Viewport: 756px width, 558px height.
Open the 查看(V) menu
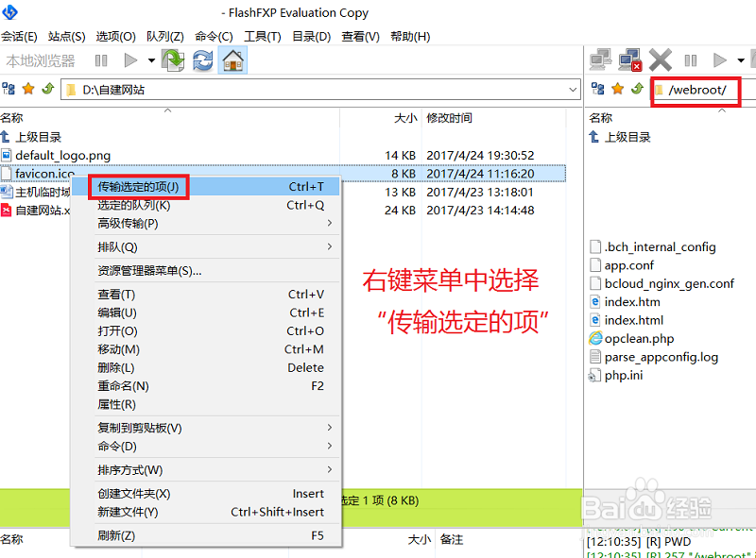click(360, 37)
